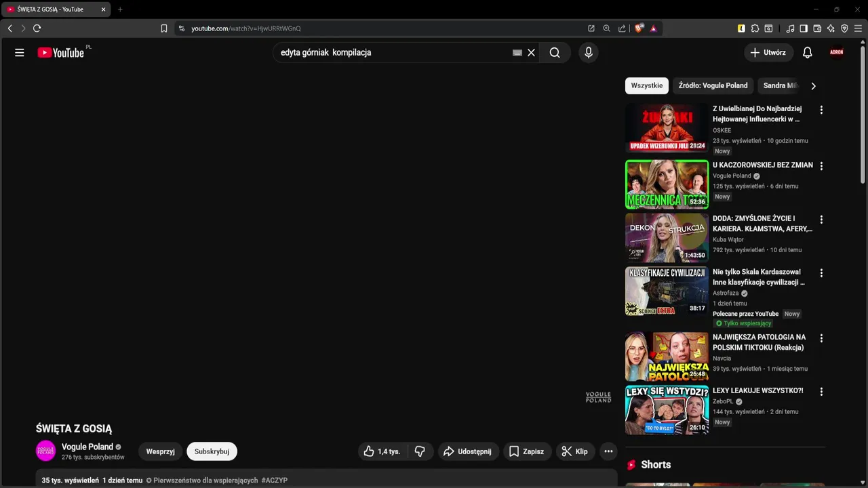Open 'Z Uwielbianej Do Najbardziej Hejtowanej' title

757,114
